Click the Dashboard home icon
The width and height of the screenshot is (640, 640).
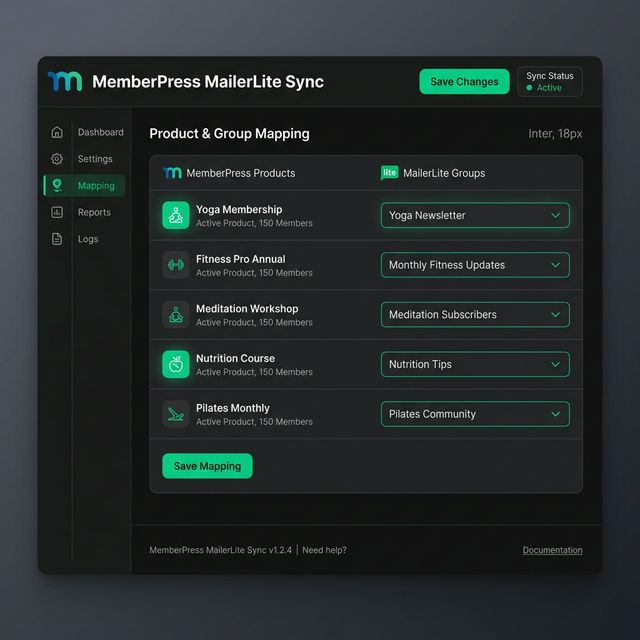pos(57,132)
